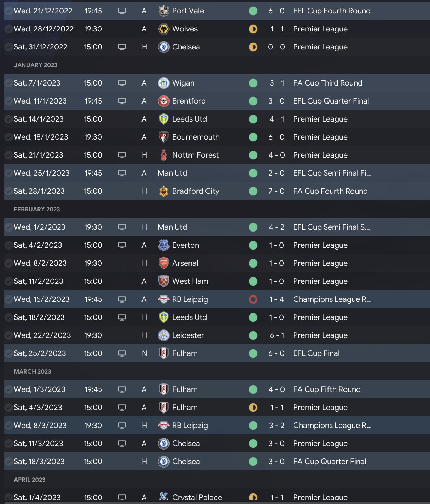Click the red loss indicator for RB Leipzig
The height and width of the screenshot is (504, 430).
253,299
